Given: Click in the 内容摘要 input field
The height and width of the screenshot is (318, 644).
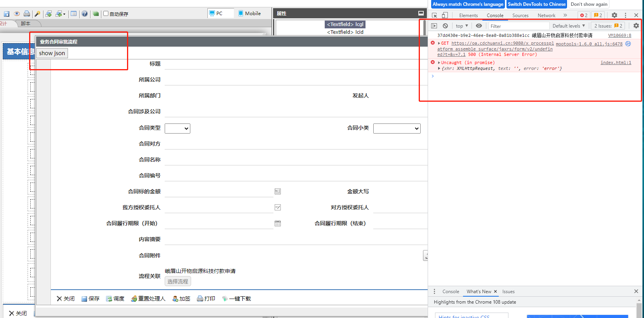Looking at the screenshot, I should pyautogui.click(x=296, y=239).
